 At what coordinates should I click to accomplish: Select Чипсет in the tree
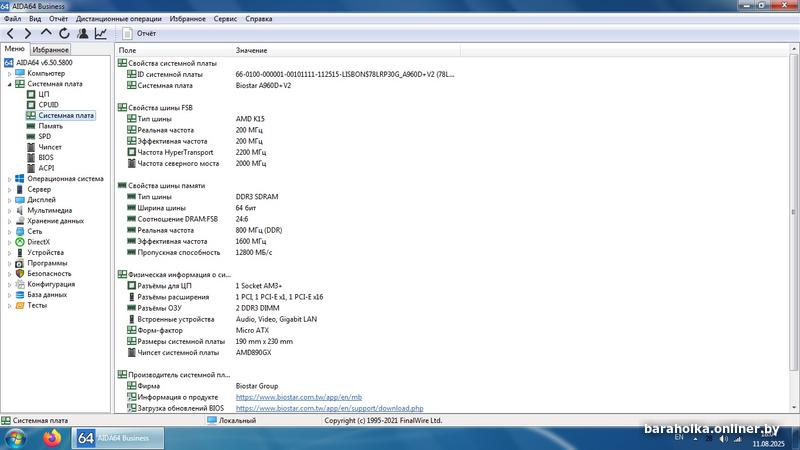[x=50, y=147]
